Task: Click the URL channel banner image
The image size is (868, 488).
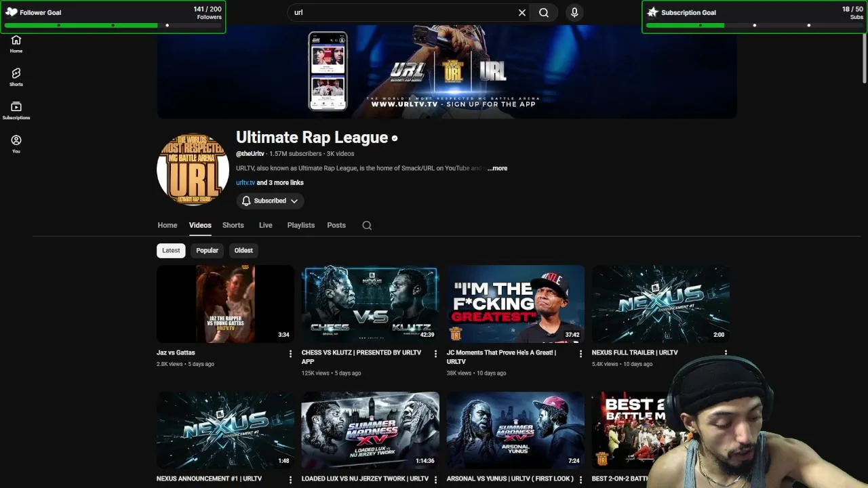Action: click(447, 72)
